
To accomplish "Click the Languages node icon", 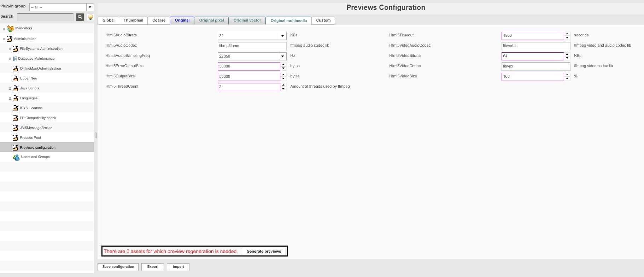I will click(x=15, y=98).
